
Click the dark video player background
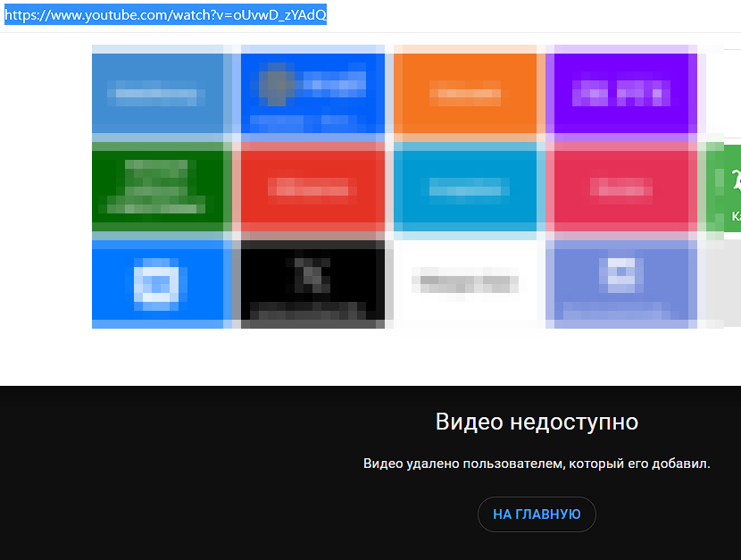tap(134, 464)
